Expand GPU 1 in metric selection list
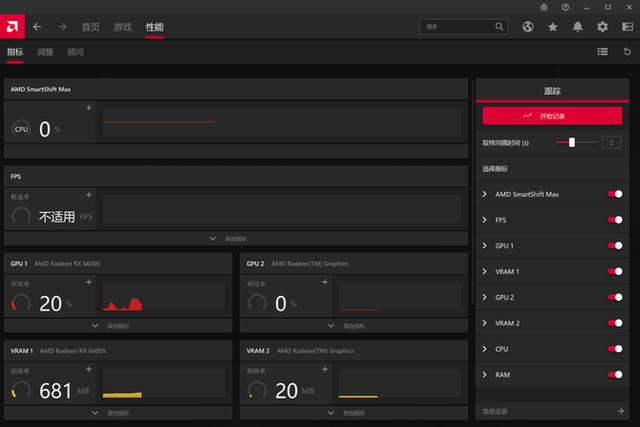 point(485,246)
